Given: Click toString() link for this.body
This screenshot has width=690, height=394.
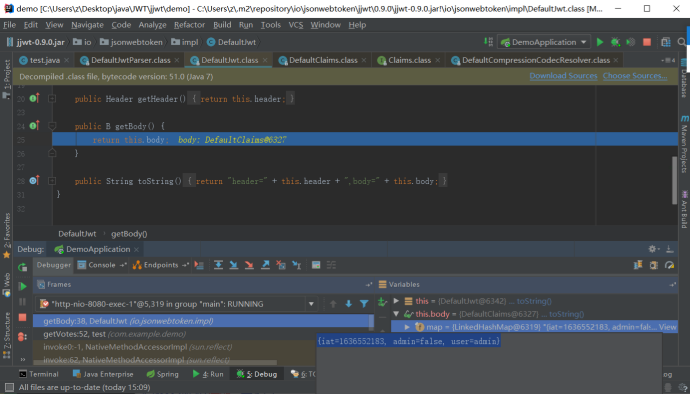Looking at the screenshot, I should 566,314.
